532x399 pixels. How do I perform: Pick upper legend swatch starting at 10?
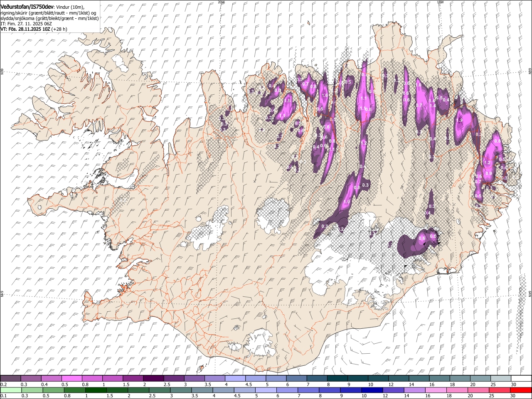378,379
